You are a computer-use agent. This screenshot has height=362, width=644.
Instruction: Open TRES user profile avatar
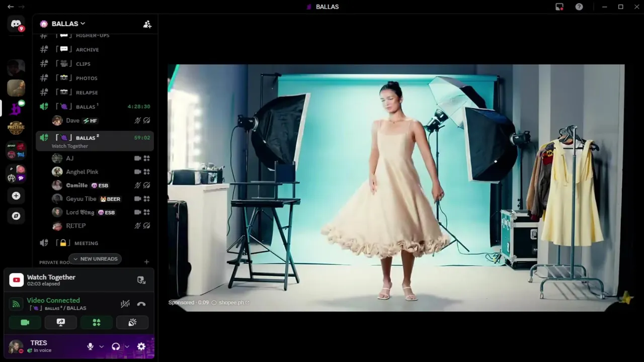[x=16, y=346]
